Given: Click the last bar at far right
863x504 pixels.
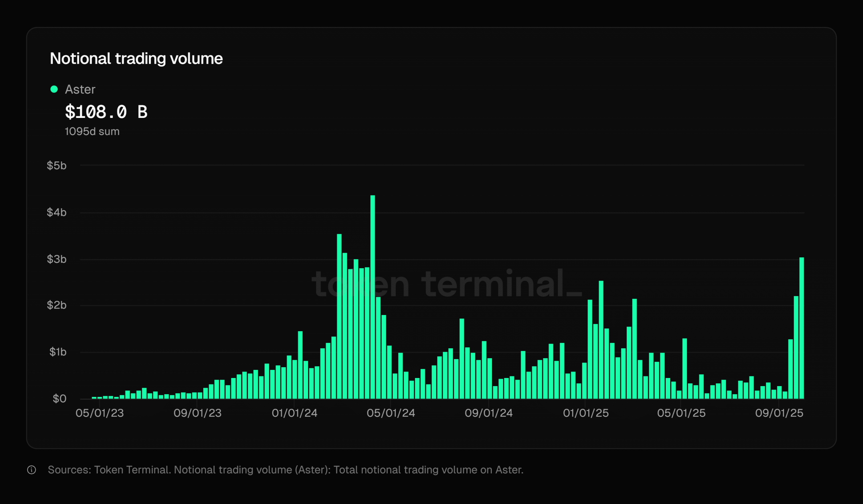Looking at the screenshot, I should coord(801,328).
